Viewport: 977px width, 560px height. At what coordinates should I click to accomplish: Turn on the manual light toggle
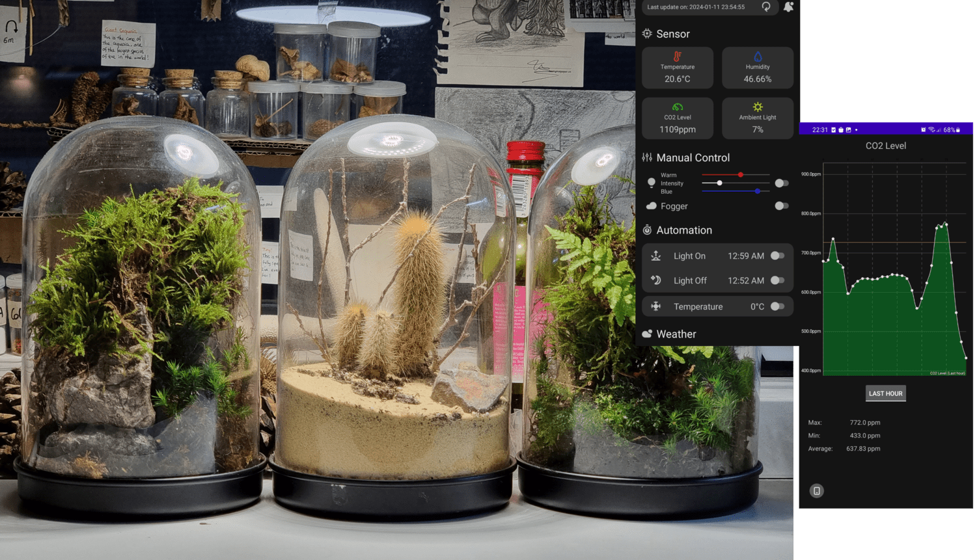pos(781,183)
